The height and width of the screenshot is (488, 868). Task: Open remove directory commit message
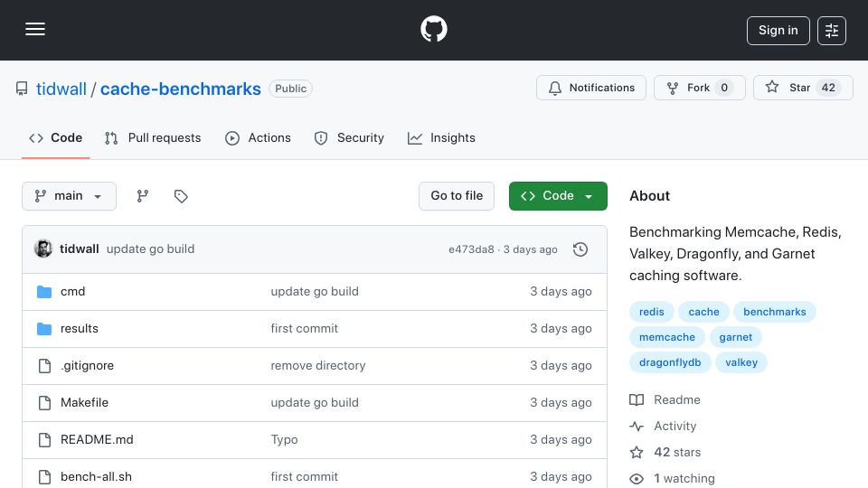click(x=317, y=366)
